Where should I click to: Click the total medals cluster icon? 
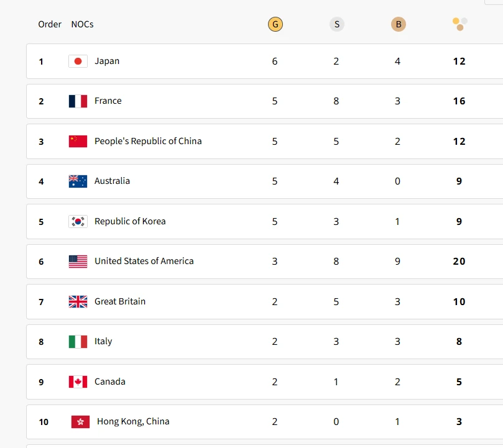tap(459, 24)
